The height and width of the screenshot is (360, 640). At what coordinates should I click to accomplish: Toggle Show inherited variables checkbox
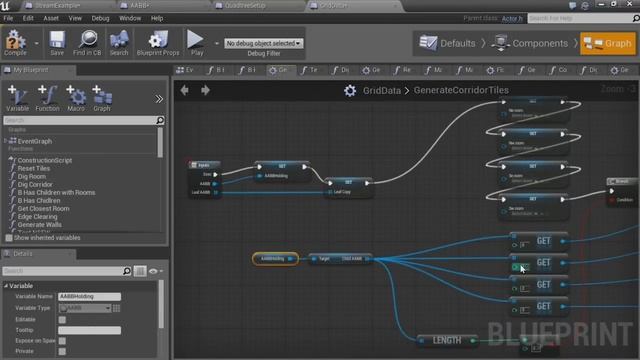coord(9,238)
